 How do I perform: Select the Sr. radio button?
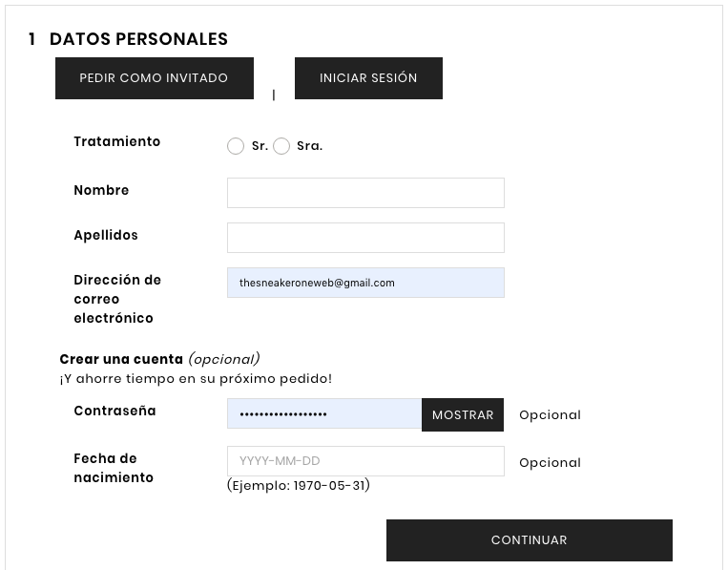236,146
